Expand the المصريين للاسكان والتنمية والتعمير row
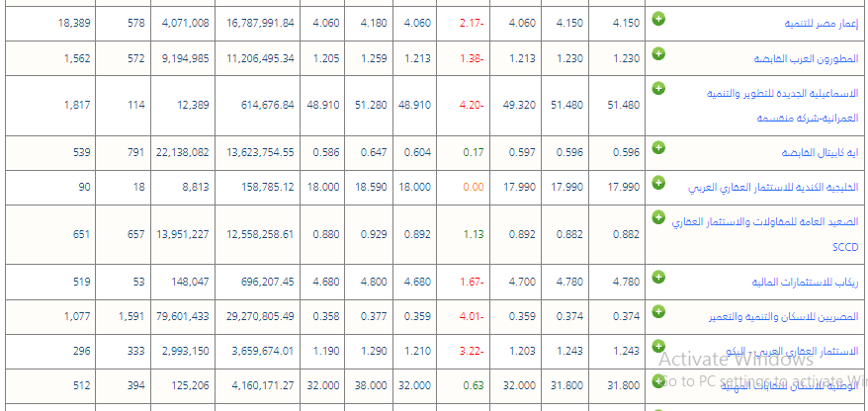This screenshot has width=868, height=411. pyautogui.click(x=659, y=311)
